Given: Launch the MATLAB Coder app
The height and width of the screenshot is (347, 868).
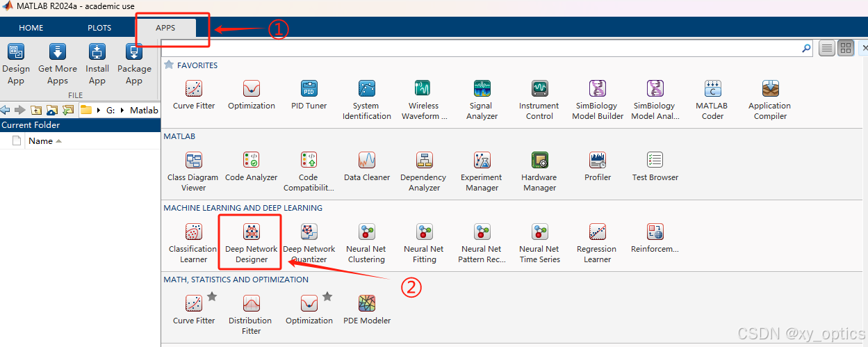Looking at the screenshot, I should (712, 99).
